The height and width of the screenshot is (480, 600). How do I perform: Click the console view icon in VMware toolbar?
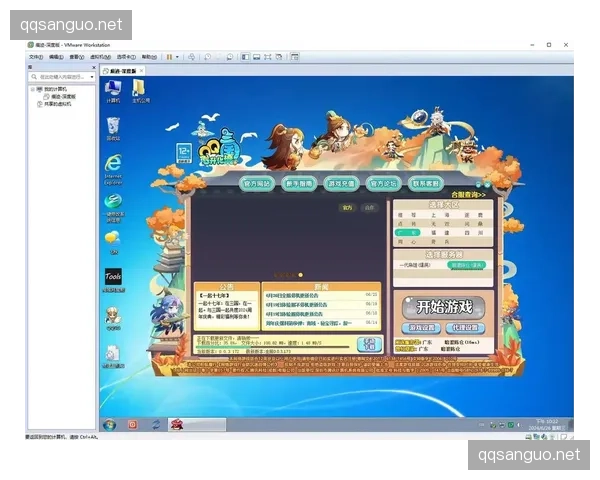pyautogui.click(x=294, y=57)
